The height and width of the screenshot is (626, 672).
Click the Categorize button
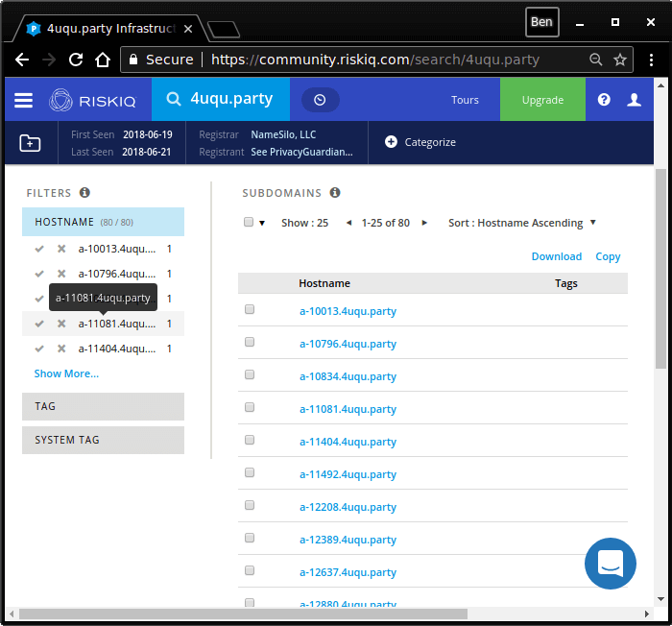(420, 142)
